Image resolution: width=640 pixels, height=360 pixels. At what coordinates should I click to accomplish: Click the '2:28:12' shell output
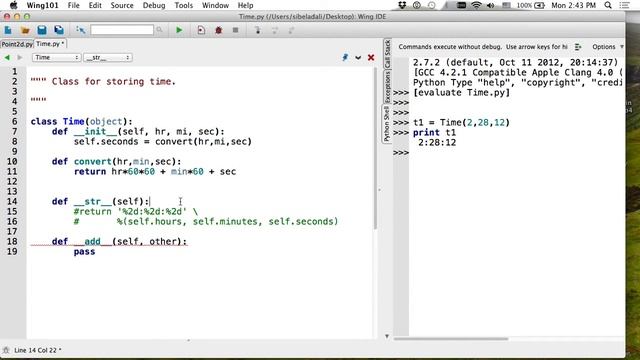pos(437,143)
